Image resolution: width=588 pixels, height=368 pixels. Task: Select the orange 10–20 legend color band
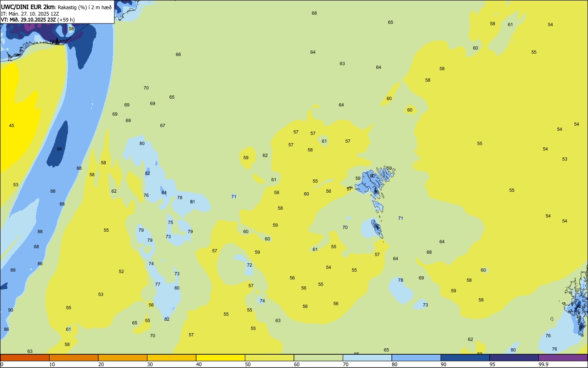[x=73, y=357]
